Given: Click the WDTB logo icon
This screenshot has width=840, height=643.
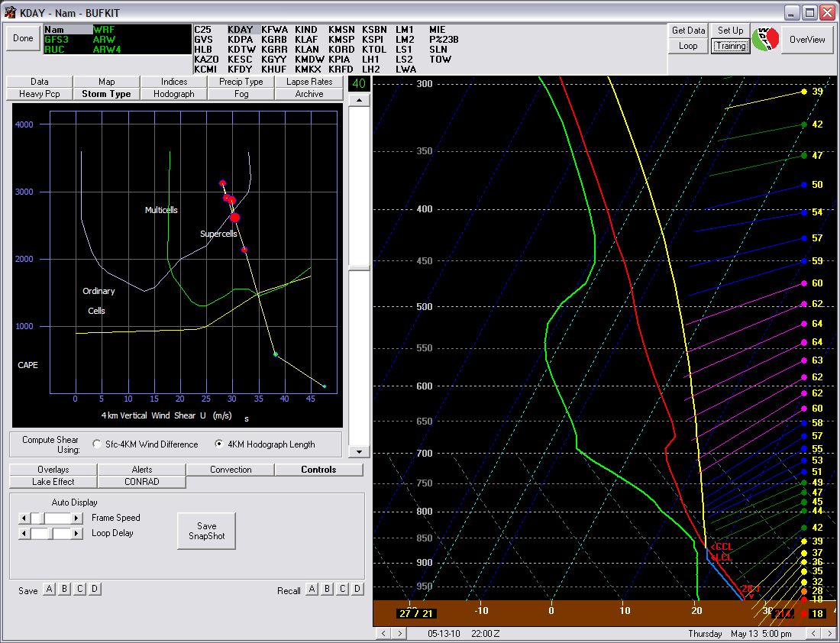Looking at the screenshot, I should click(767, 38).
